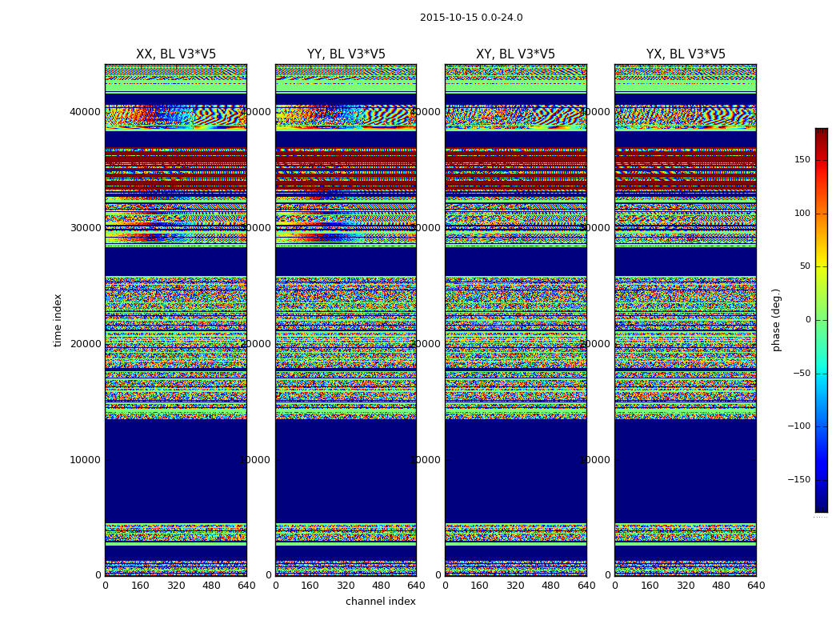840x640 pixels.
Task: Click the figure title '2015-10-15 0.0-24.0'
Action: coord(471,18)
